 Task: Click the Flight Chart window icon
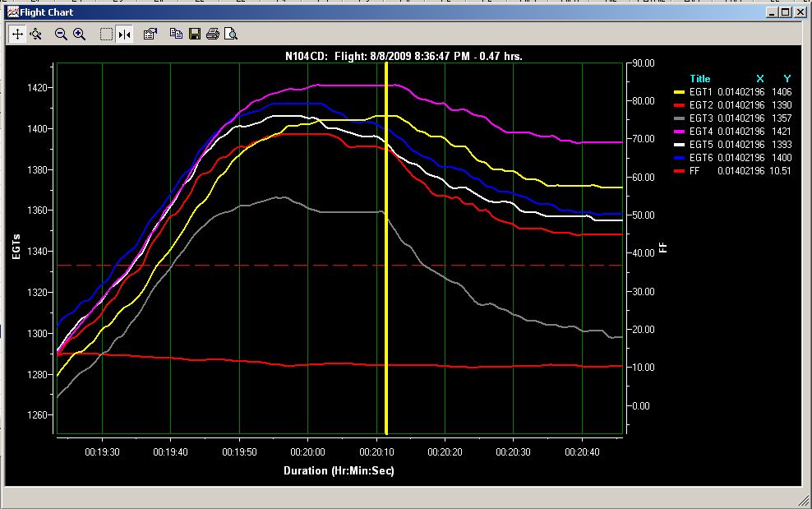(13, 12)
